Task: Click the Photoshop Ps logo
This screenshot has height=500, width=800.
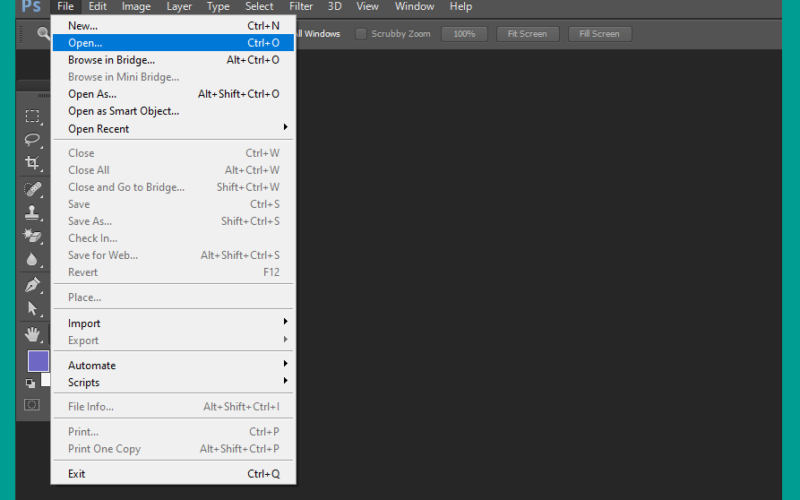Action: tap(31, 6)
